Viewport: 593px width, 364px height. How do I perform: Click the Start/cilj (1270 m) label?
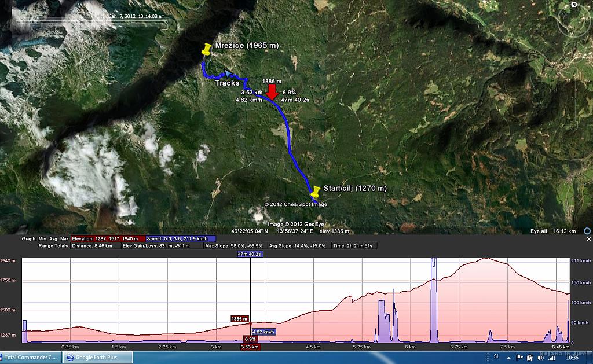(x=355, y=188)
